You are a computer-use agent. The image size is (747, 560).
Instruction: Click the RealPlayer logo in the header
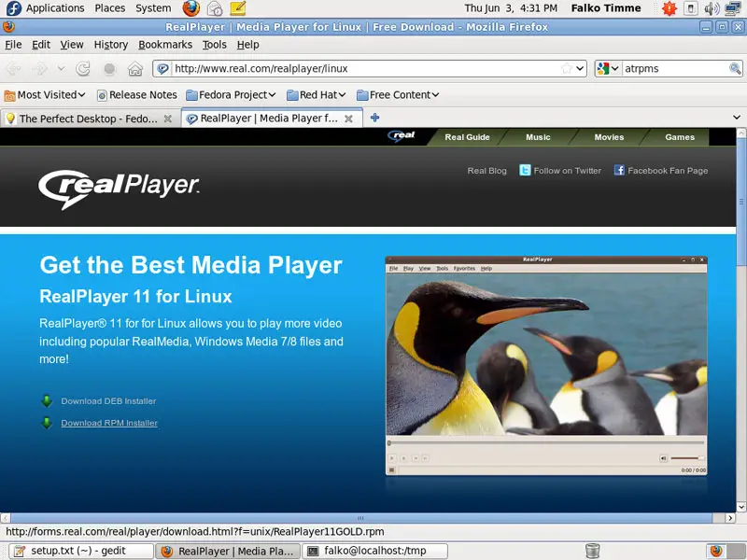point(119,189)
